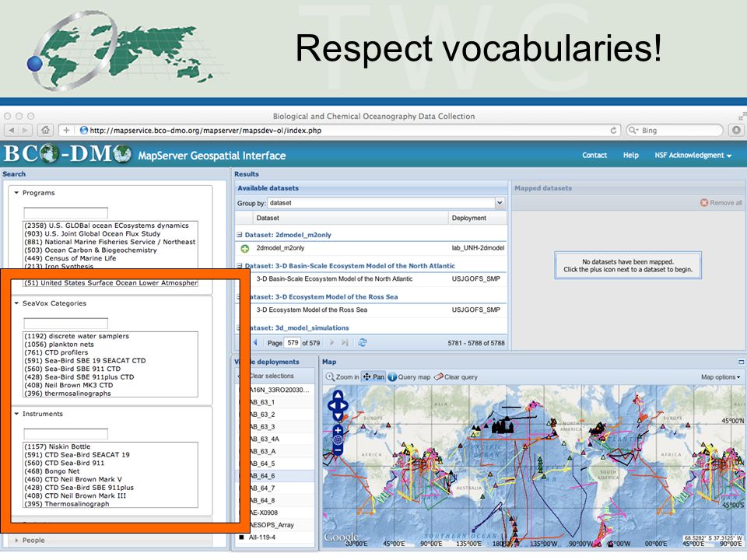The height and width of the screenshot is (560, 747).
Task: Click the SeaVox Categories filter box
Action: pos(65,324)
